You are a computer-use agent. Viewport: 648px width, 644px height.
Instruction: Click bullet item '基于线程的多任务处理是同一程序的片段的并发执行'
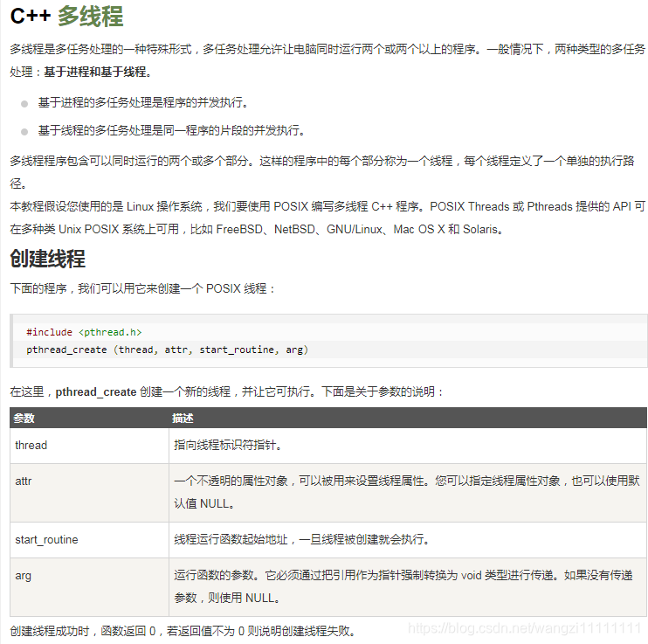click(x=171, y=131)
